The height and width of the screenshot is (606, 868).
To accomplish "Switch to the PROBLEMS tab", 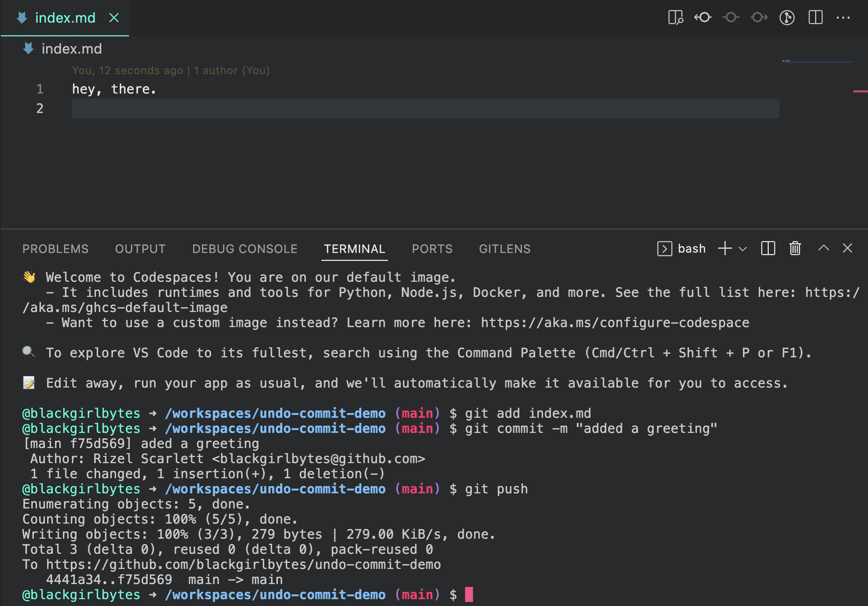I will (x=55, y=249).
